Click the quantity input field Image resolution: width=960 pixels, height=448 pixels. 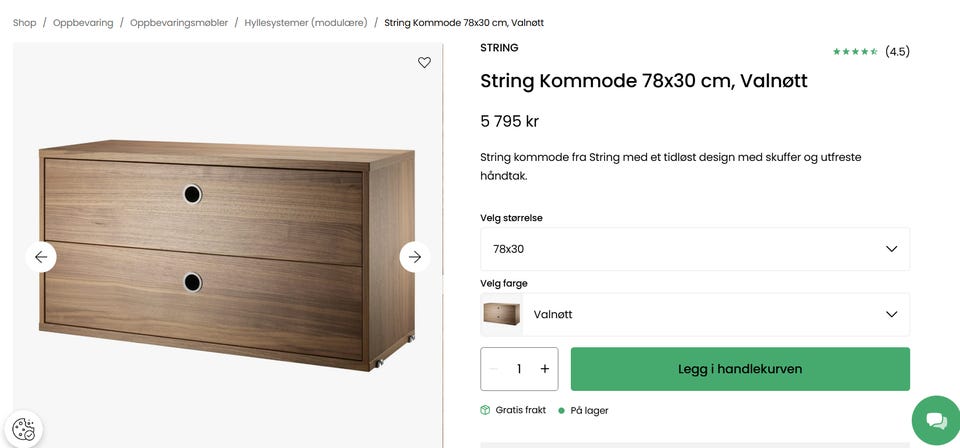point(519,369)
